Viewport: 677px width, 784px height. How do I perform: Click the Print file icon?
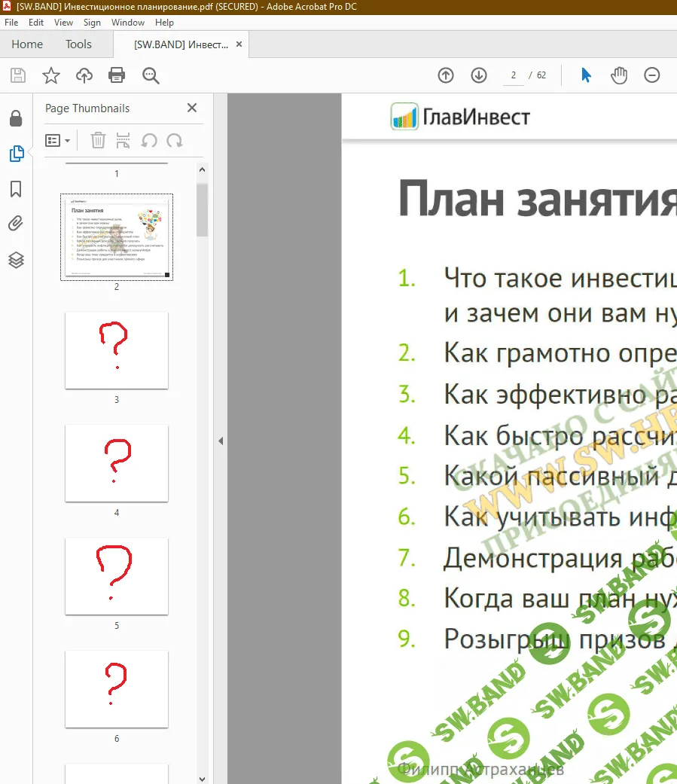tap(117, 75)
